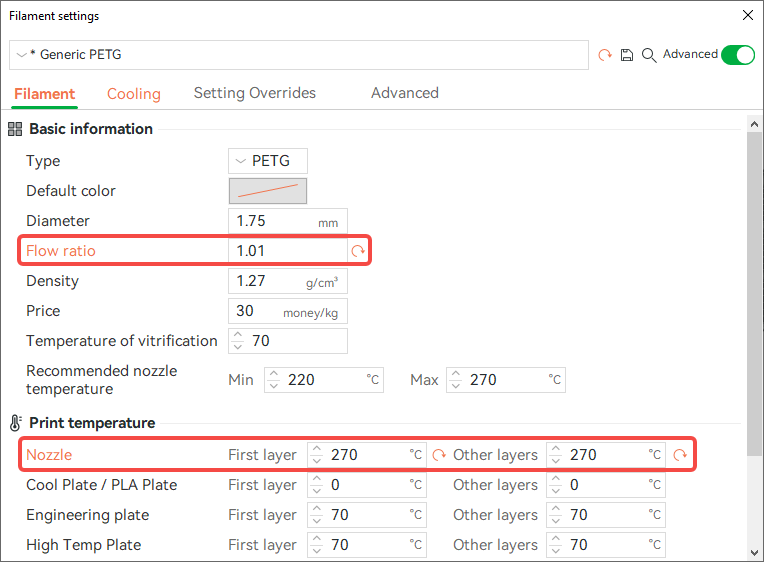Increase Recommended nozzle Max temperature
This screenshot has height=562, width=764.
tap(456, 374)
